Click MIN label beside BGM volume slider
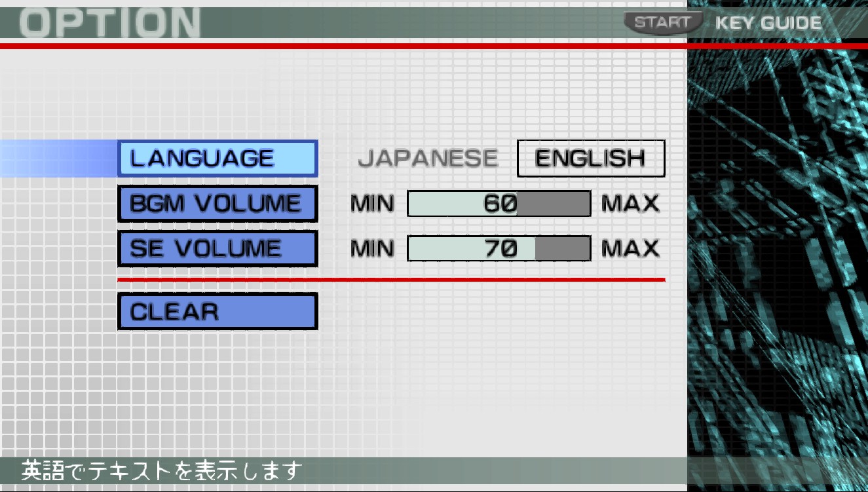Viewport: 868px width, 492px height. [372, 204]
